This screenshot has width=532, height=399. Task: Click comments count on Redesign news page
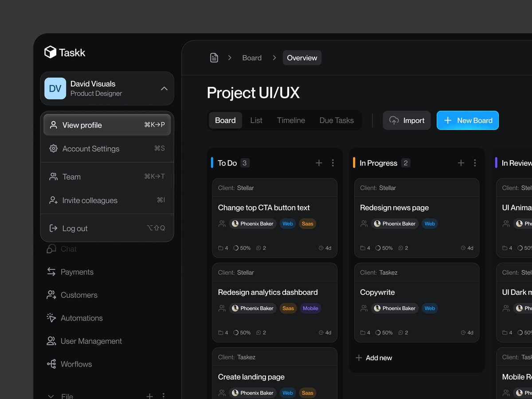point(403,248)
